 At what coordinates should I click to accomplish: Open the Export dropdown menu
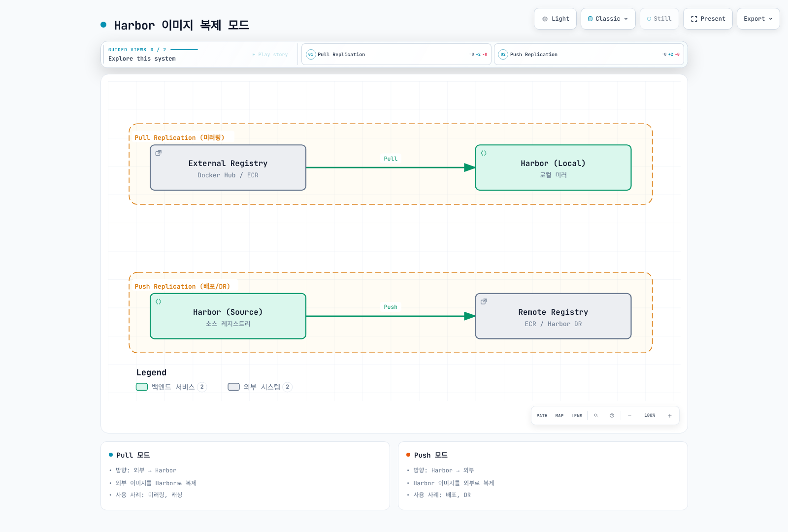click(758, 19)
